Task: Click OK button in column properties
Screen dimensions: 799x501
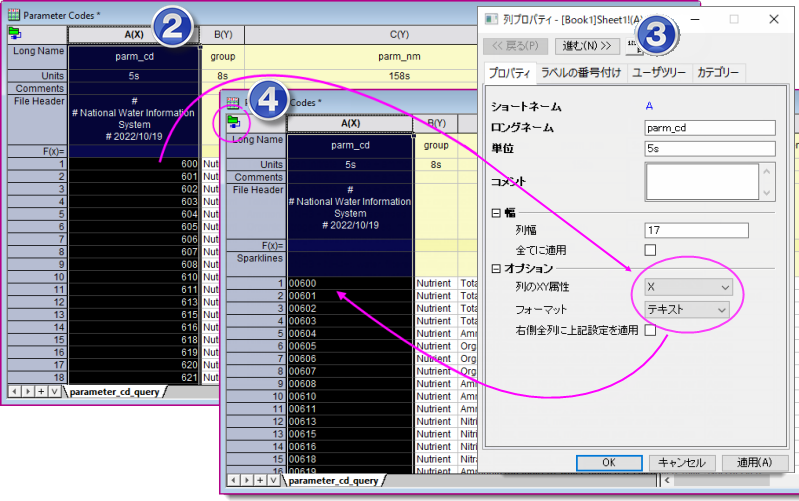Action: pyautogui.click(x=609, y=463)
